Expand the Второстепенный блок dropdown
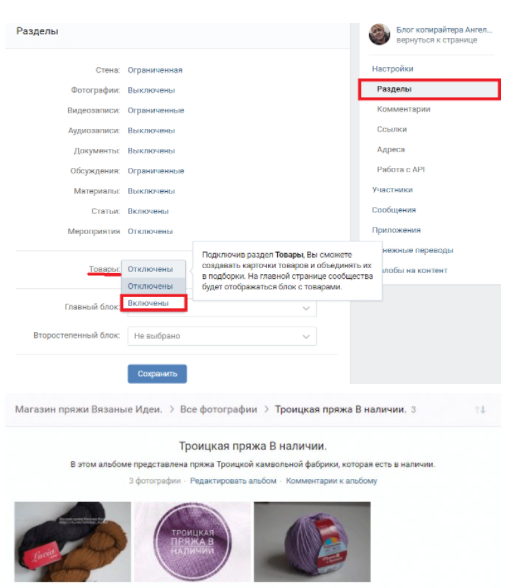The image size is (524, 588). [222, 336]
